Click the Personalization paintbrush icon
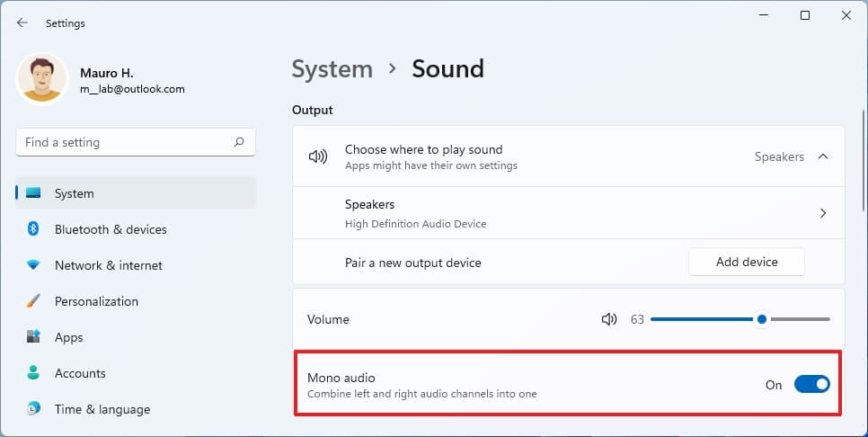This screenshot has width=868, height=437. point(33,301)
